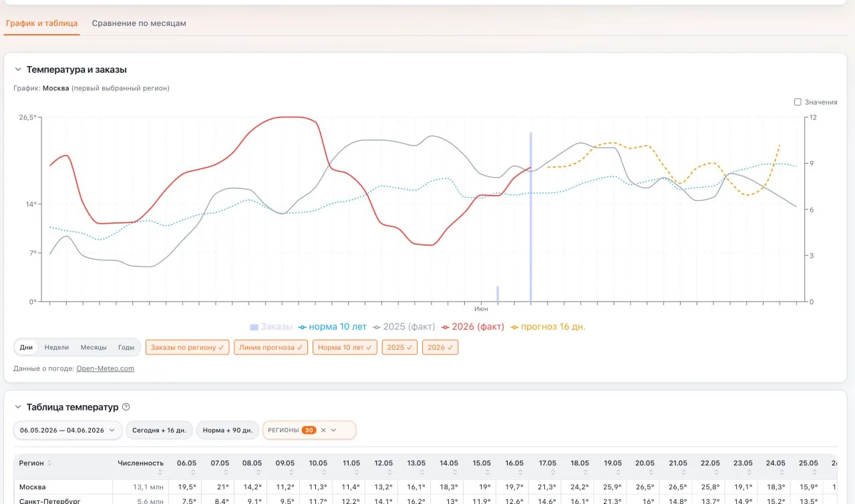Collapse the Температура и заказы section chevron

(x=18, y=69)
